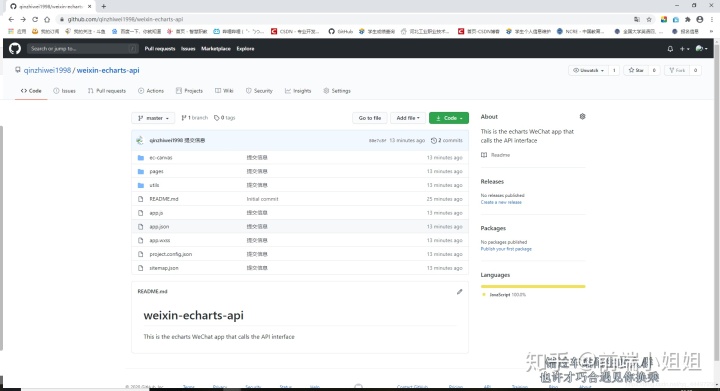Expand the master branch dropdown
The width and height of the screenshot is (720, 391).
(x=153, y=118)
